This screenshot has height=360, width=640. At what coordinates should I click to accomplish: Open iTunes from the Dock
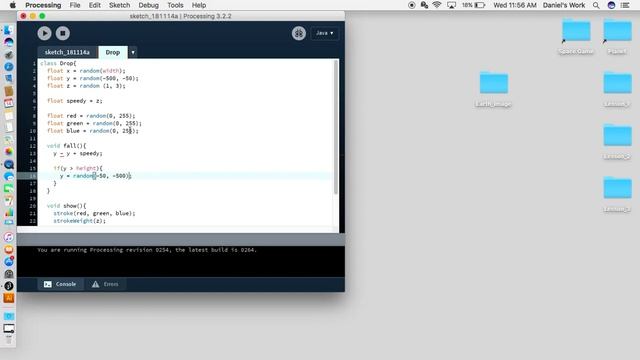(x=9, y=237)
